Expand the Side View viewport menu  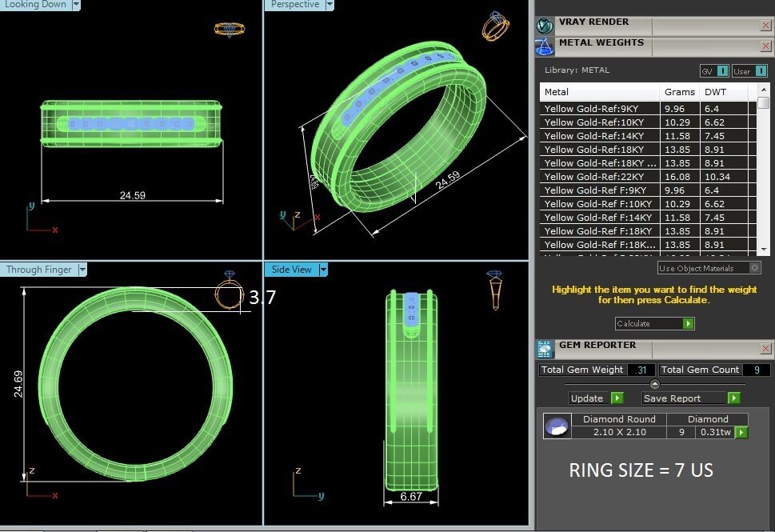[323, 270]
